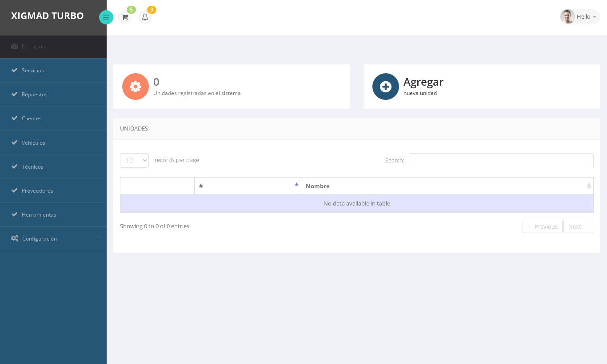Click the Escritorio dashboard icon
The image size is (607, 364).
click(15, 46)
